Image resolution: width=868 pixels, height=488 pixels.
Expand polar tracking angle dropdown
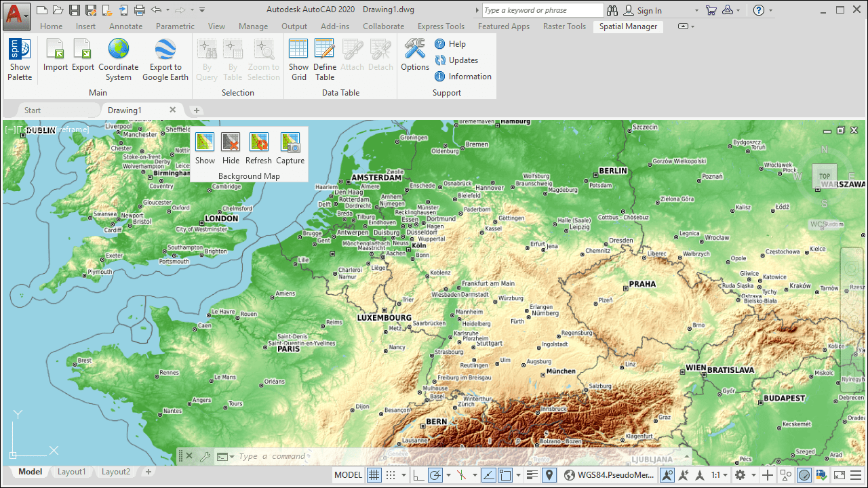click(x=448, y=475)
